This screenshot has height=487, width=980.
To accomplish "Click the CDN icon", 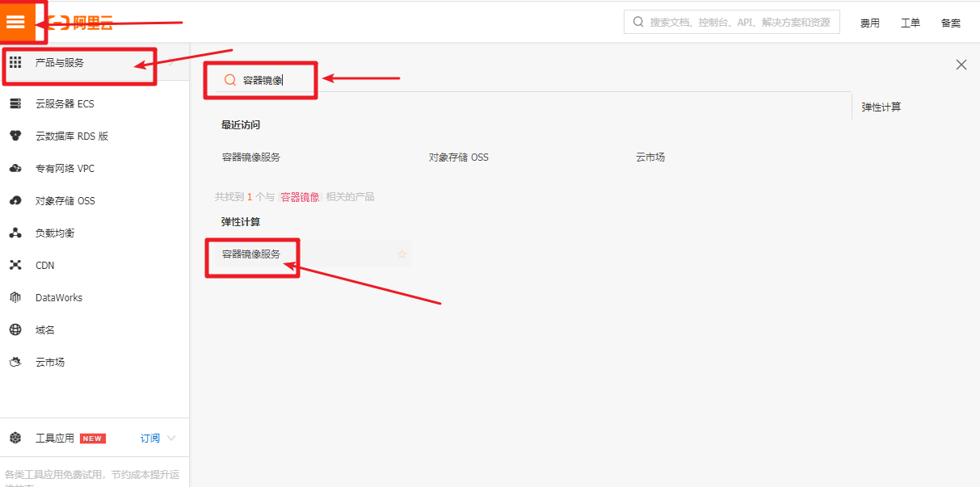I will (x=15, y=265).
